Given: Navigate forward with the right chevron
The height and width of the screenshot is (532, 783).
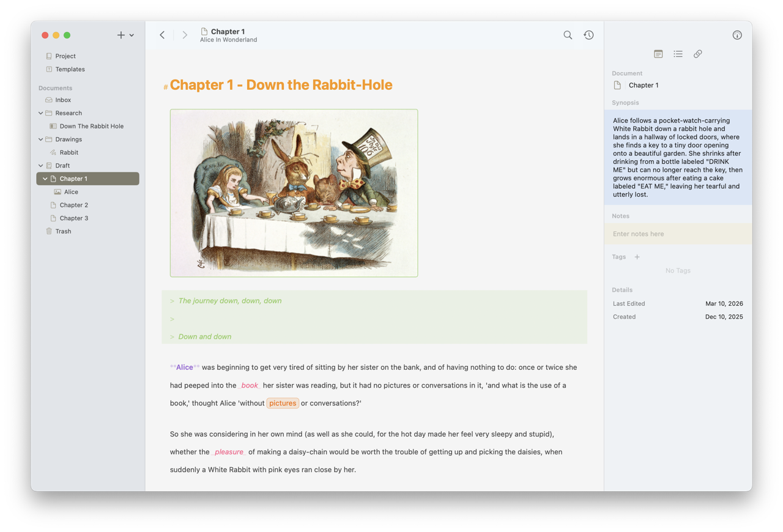Looking at the screenshot, I should click(185, 35).
